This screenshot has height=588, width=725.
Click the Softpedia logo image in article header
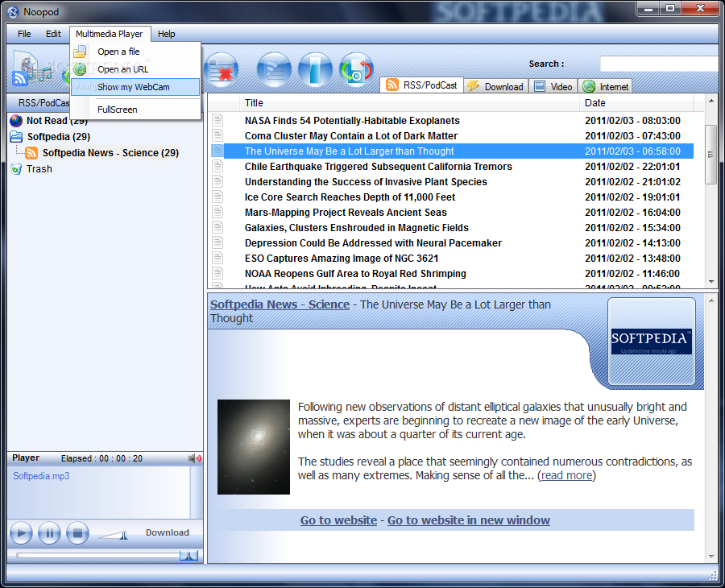(x=652, y=342)
